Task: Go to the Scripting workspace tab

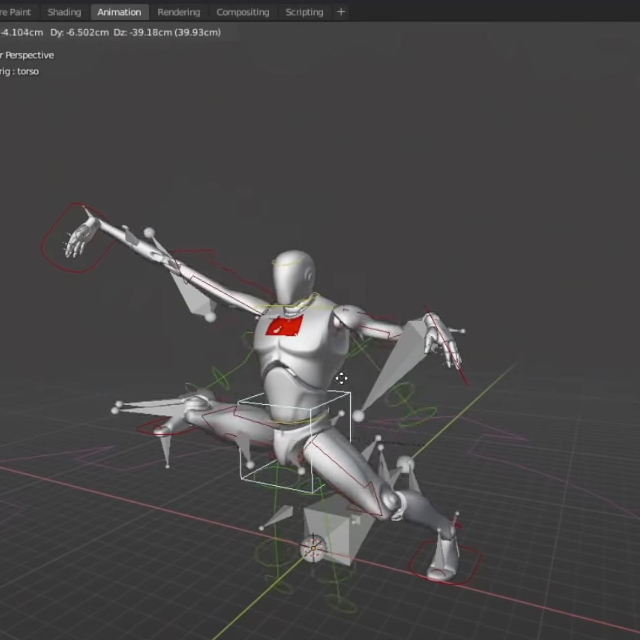Action: click(304, 12)
